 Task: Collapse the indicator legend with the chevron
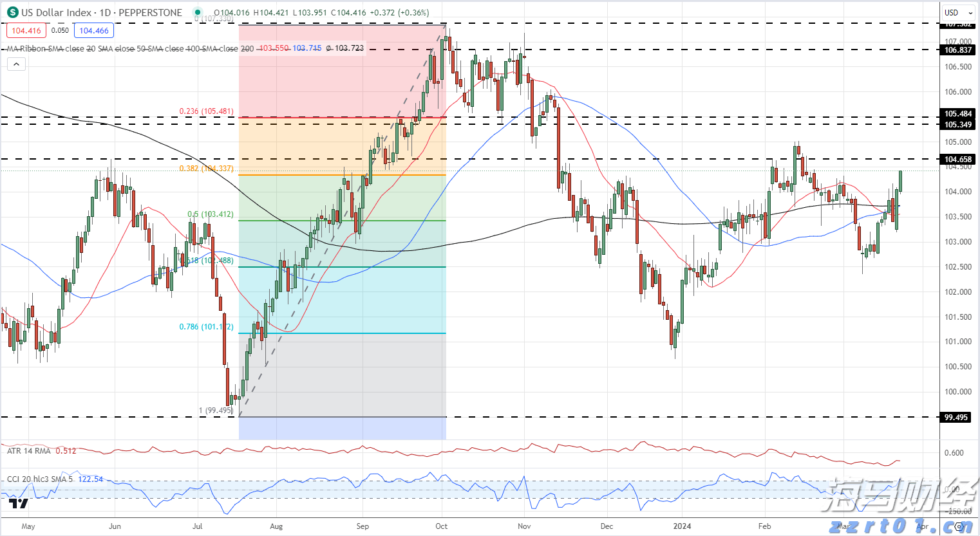[16, 64]
